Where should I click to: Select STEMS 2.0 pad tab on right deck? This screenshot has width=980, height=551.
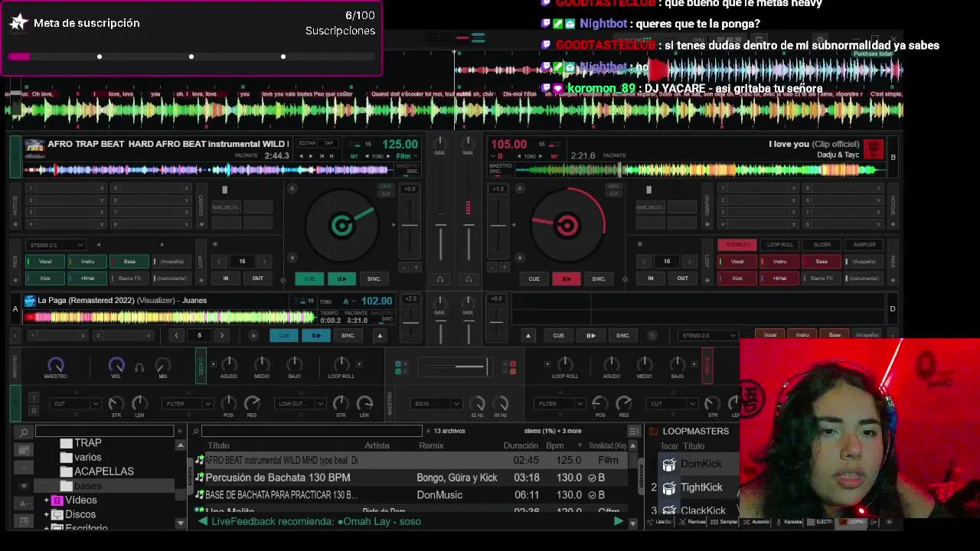pyautogui.click(x=737, y=245)
